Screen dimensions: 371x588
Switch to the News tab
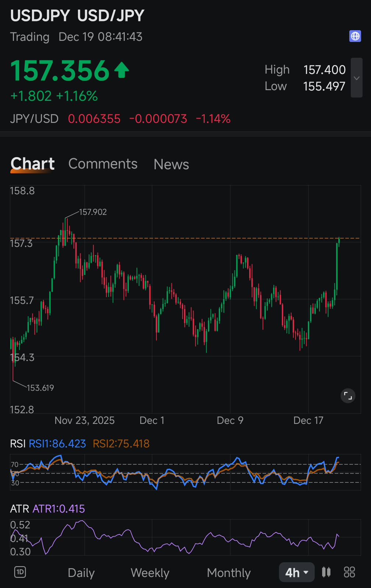172,164
